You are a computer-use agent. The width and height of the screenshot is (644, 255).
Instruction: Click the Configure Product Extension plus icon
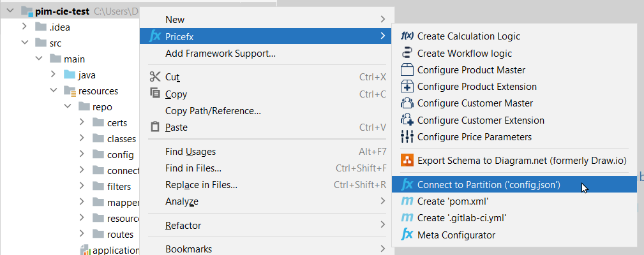click(407, 87)
